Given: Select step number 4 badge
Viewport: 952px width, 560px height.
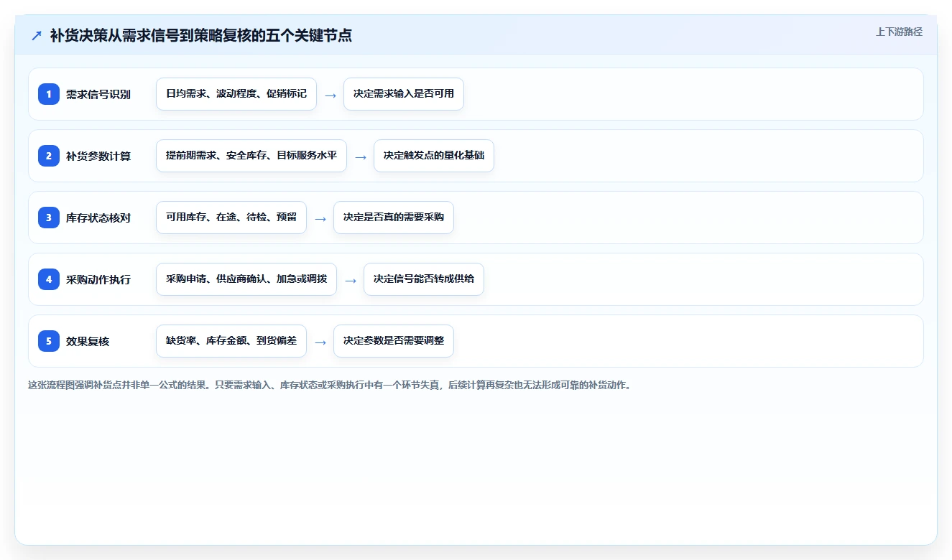Looking at the screenshot, I should coord(49,279).
